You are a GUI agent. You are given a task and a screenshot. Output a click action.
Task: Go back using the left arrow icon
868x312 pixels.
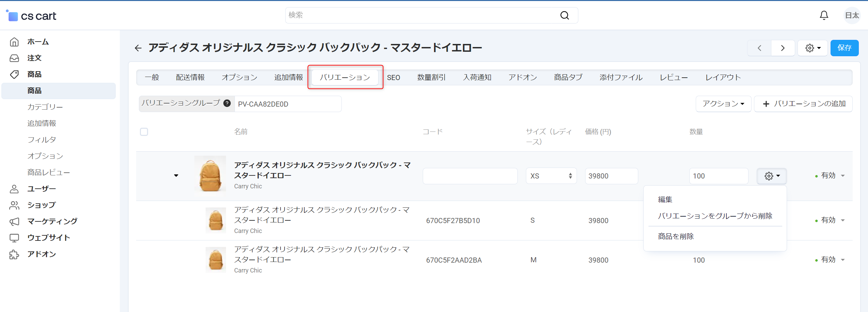click(138, 48)
